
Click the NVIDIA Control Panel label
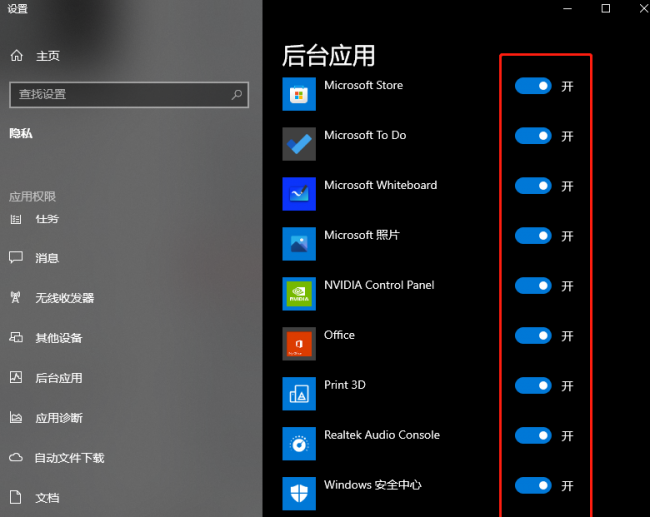tap(379, 285)
